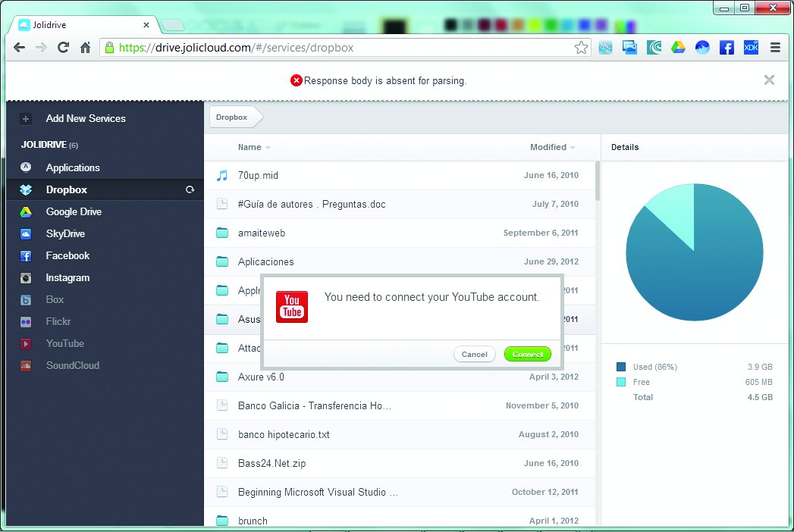Image resolution: width=794 pixels, height=532 pixels.
Task: Select SkyDrive in the sidebar
Action: 105,234
